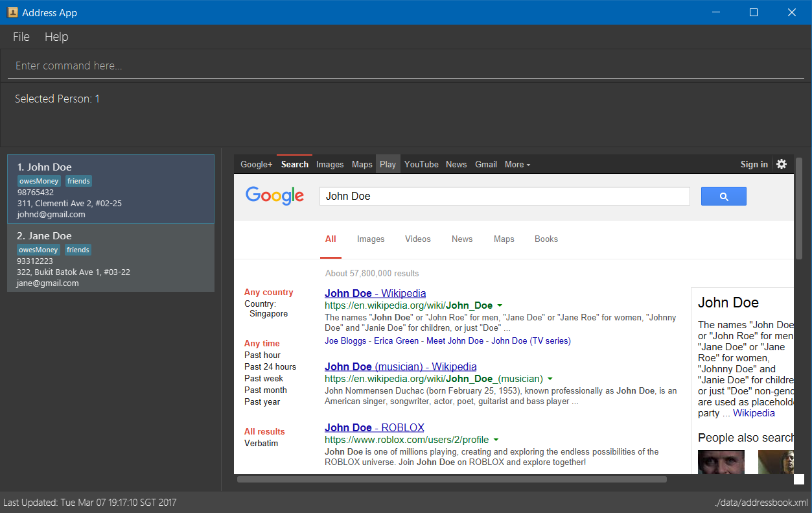Viewport: 812px width, 513px height.
Task: Select the All results tab
Action: click(x=331, y=239)
